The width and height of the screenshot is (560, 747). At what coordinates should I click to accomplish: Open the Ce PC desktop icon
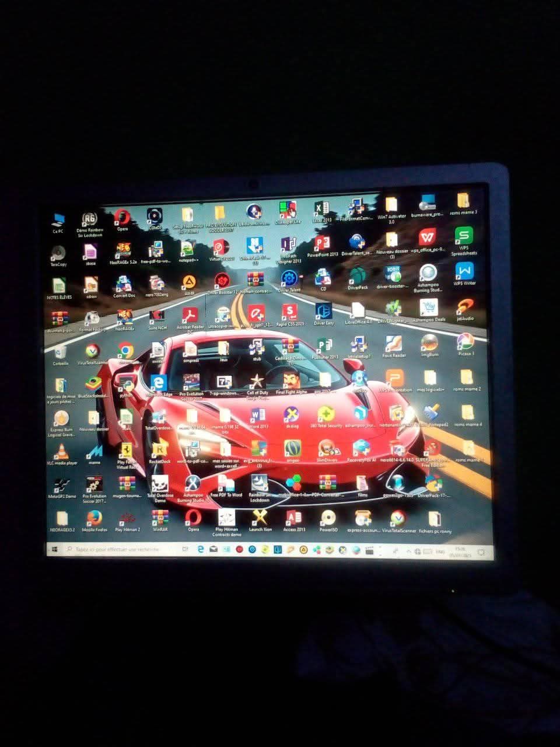[x=58, y=221]
